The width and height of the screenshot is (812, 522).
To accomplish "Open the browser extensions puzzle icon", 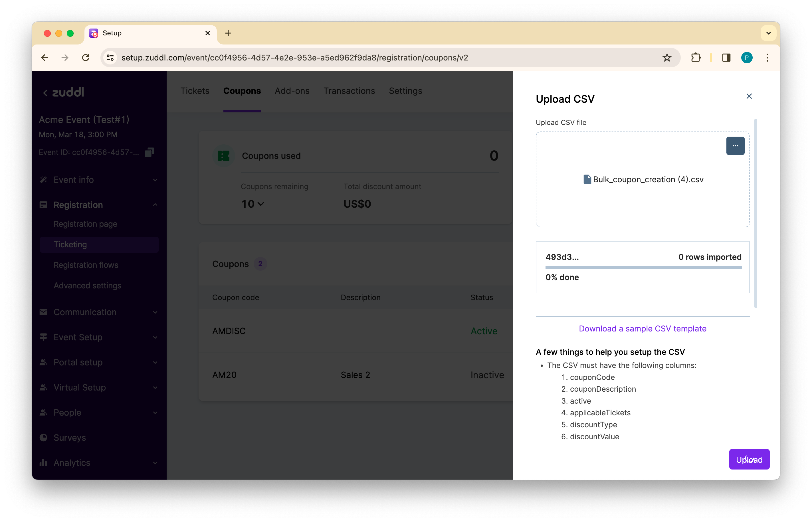I will (x=695, y=58).
